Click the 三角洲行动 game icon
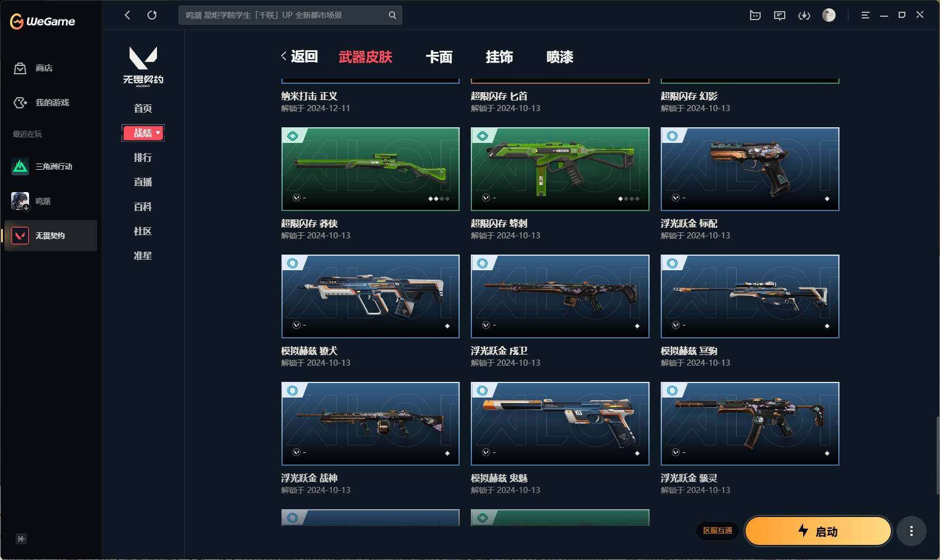Image resolution: width=940 pixels, height=560 pixels. (20, 166)
